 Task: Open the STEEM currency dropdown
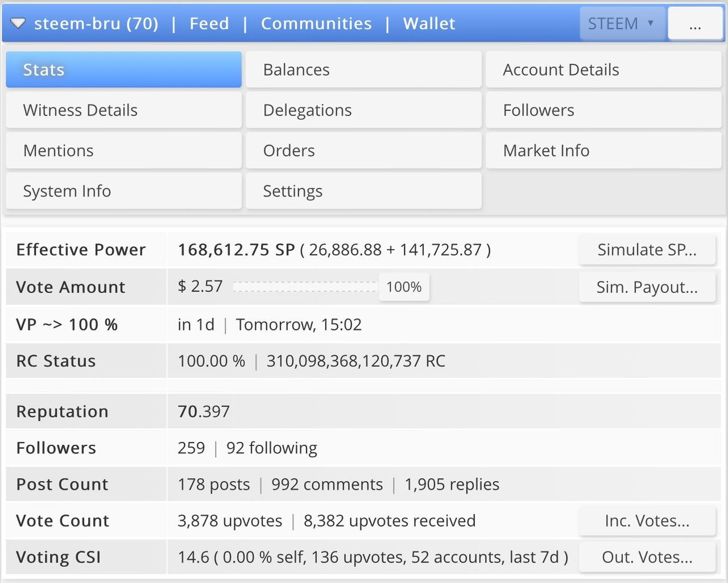[622, 23]
